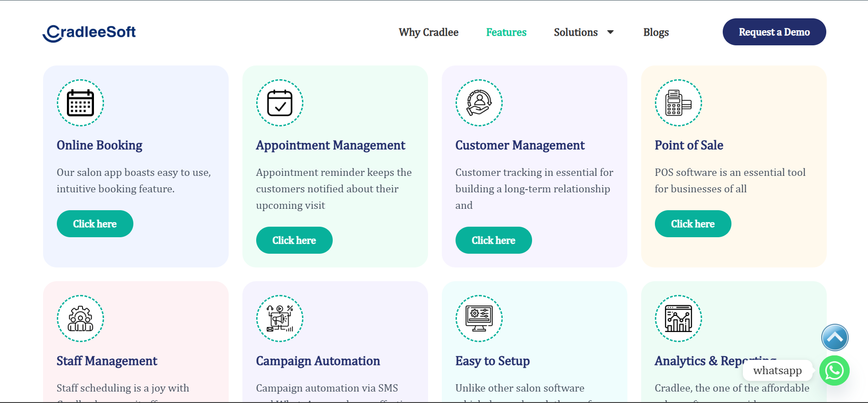Click the Online Booking calendar icon
Image resolution: width=868 pixels, height=403 pixels.
pyautogui.click(x=80, y=103)
